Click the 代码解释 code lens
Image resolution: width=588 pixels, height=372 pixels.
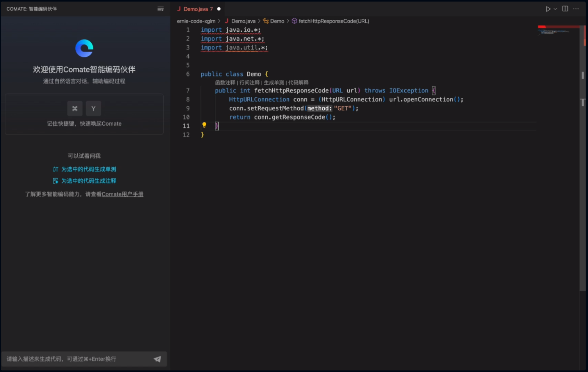click(298, 83)
